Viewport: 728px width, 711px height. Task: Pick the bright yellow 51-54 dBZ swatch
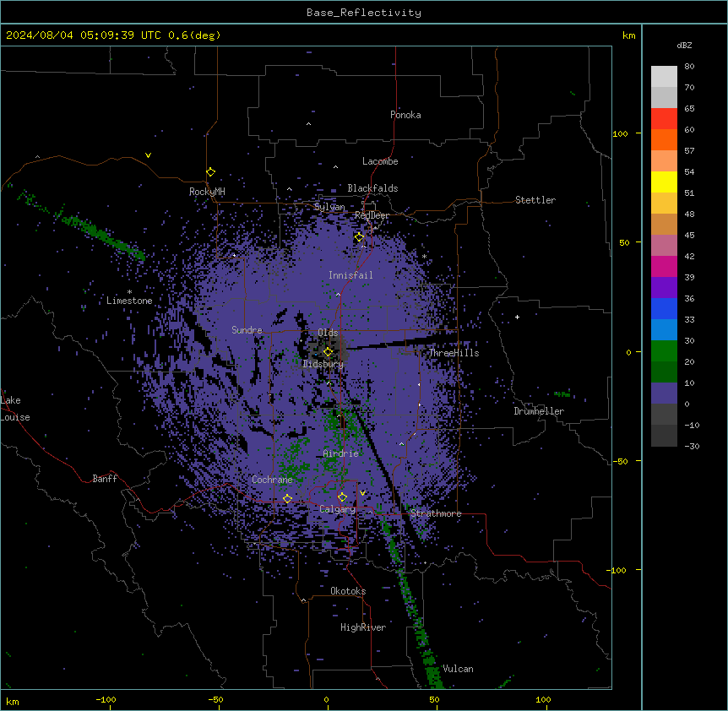pos(664,182)
